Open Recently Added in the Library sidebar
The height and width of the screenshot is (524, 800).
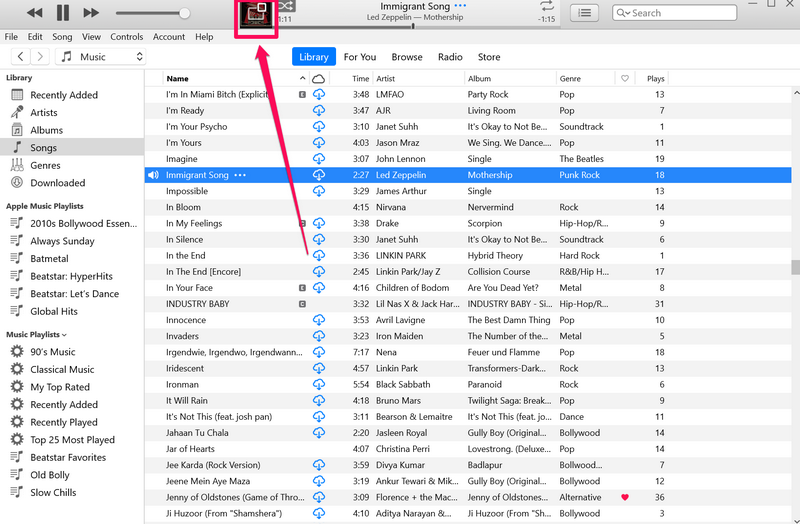tap(64, 95)
